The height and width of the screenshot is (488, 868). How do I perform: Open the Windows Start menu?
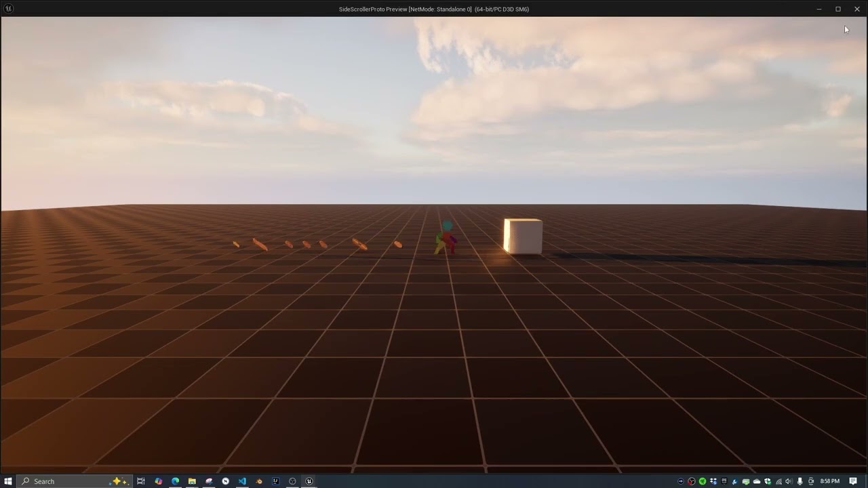point(8,481)
